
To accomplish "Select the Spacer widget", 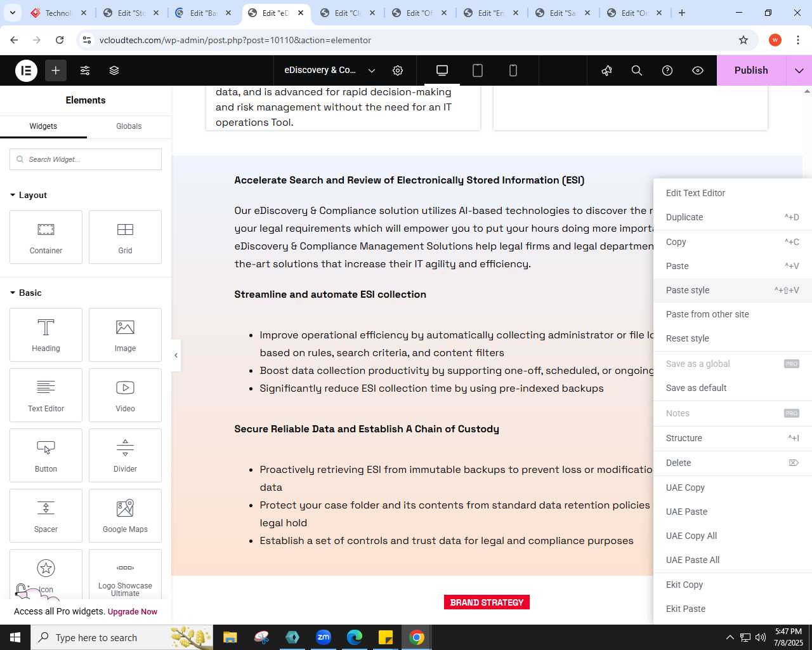I will pyautogui.click(x=46, y=515).
